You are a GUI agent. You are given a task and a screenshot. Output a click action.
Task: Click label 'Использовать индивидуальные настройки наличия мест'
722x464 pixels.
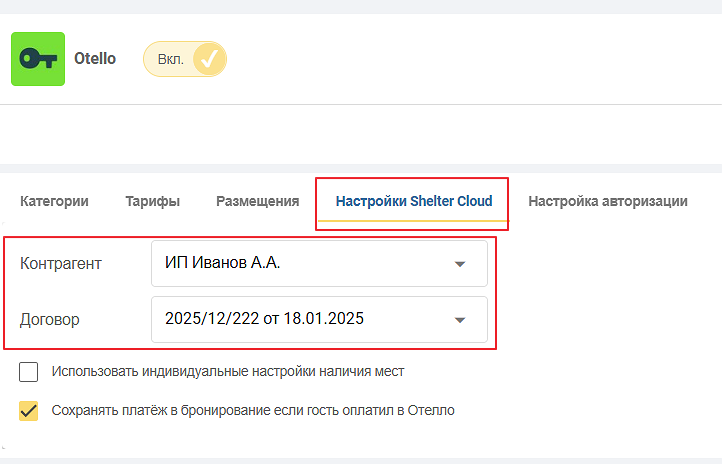[228, 371]
